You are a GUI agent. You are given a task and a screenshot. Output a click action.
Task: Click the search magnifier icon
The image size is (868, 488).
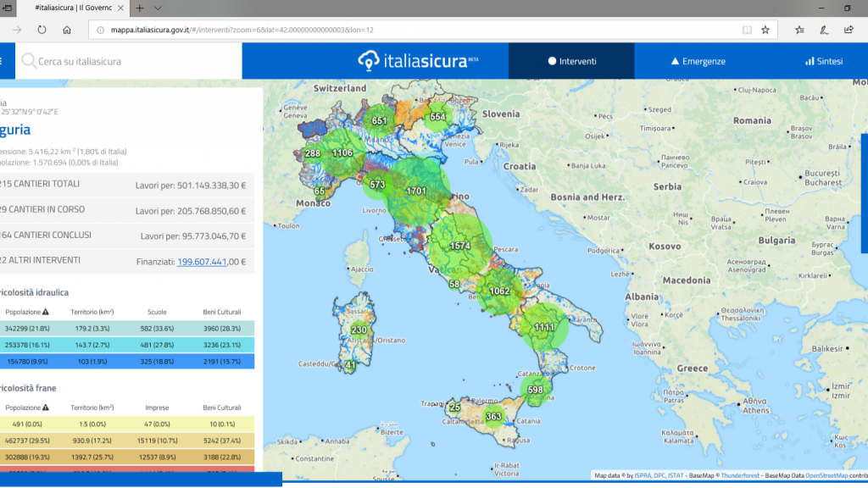click(x=28, y=61)
